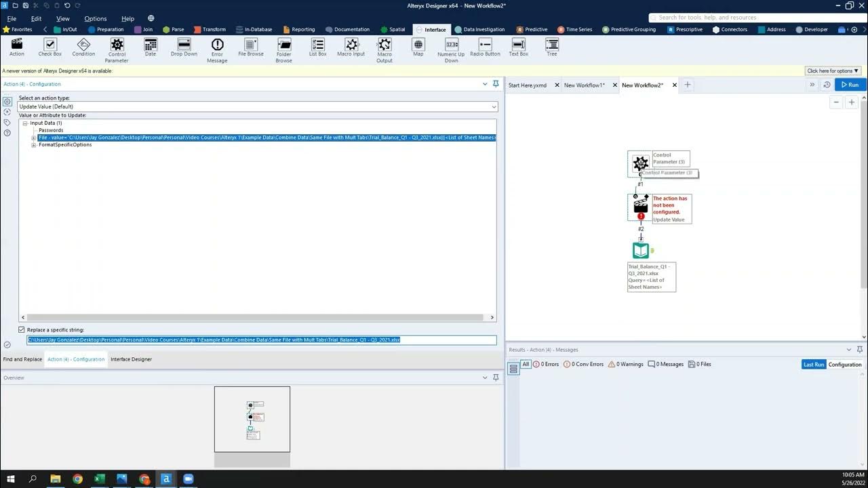Screen dimensions: 868x488
Task: Click the Date interface tool
Action: pos(151,46)
